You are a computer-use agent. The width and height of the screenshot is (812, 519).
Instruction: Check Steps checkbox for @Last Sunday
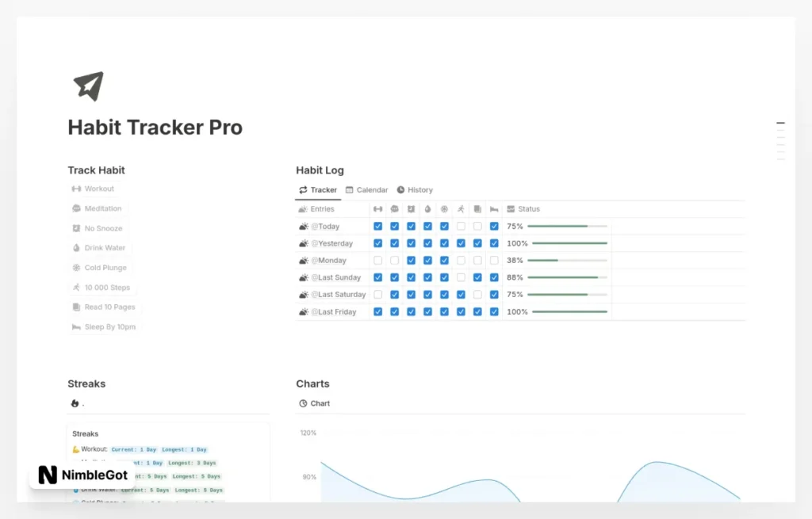pyautogui.click(x=461, y=277)
